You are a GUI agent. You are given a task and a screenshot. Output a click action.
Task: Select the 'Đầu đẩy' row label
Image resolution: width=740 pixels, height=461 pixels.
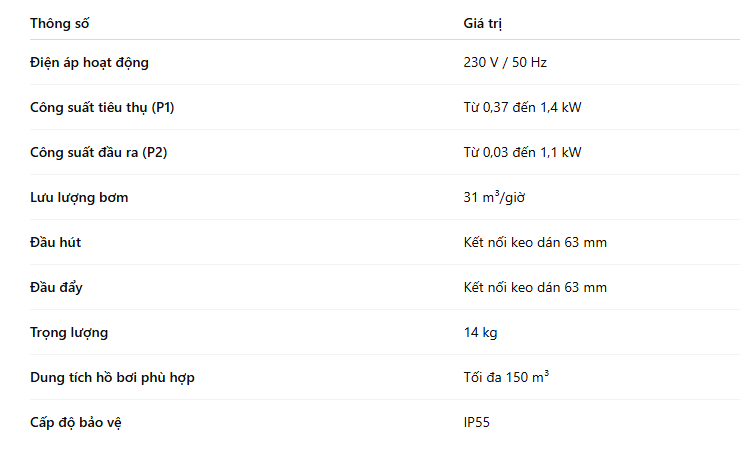point(56,287)
